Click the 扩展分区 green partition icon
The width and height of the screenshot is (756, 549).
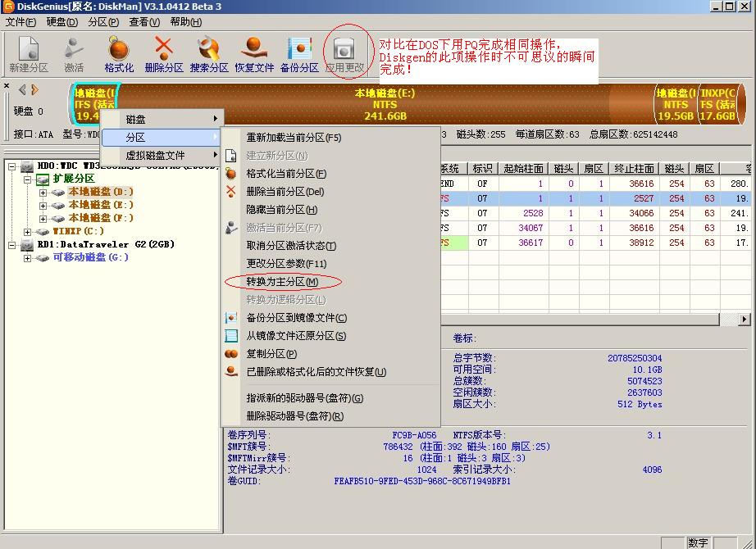(43, 179)
